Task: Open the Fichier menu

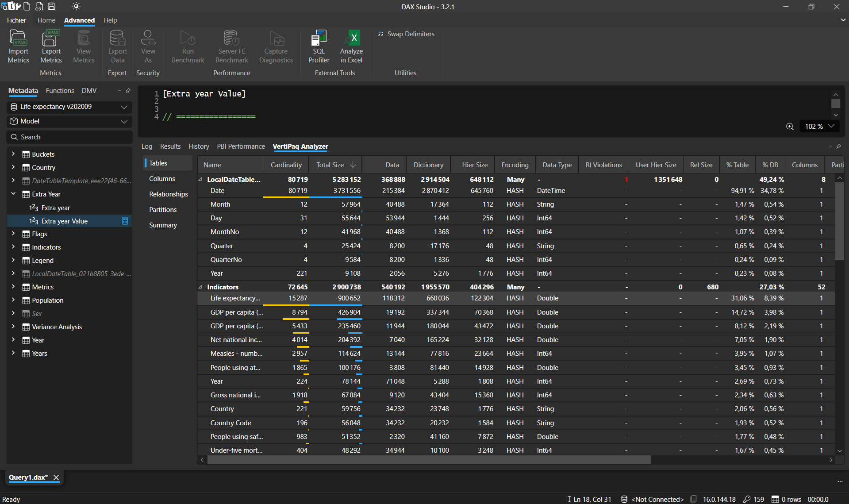Action: pos(16,20)
